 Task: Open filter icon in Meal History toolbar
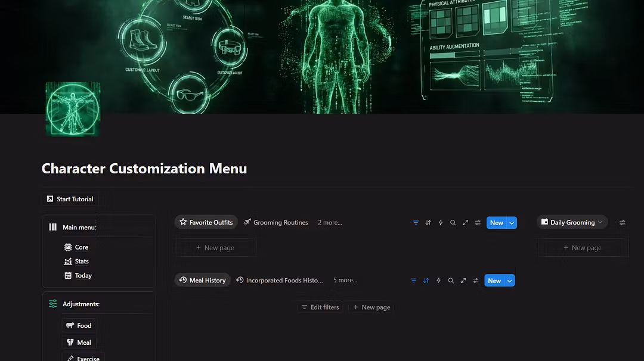click(x=414, y=280)
